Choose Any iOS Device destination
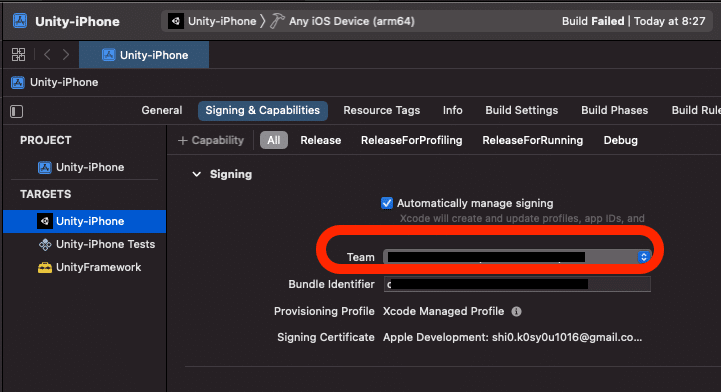This screenshot has height=392, width=721. click(352, 21)
